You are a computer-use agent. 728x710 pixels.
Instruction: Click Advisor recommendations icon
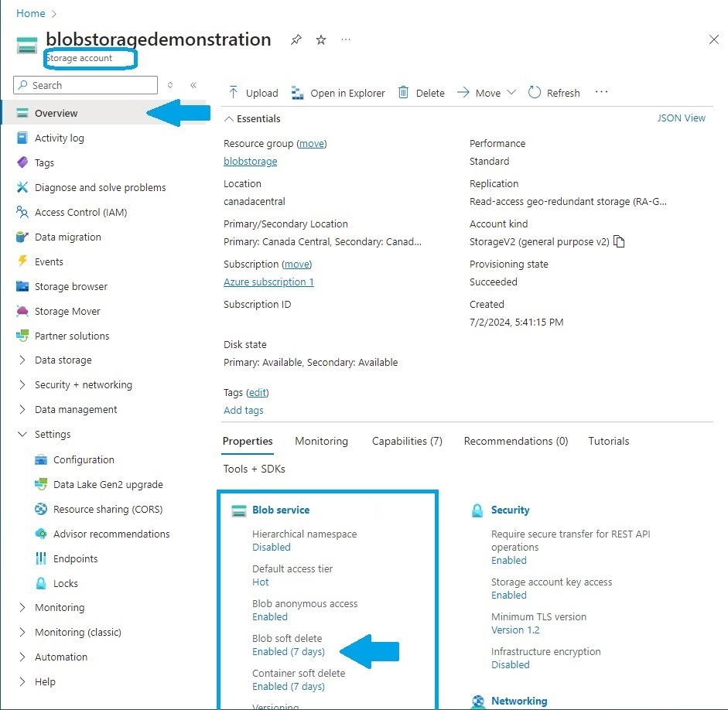click(x=41, y=534)
